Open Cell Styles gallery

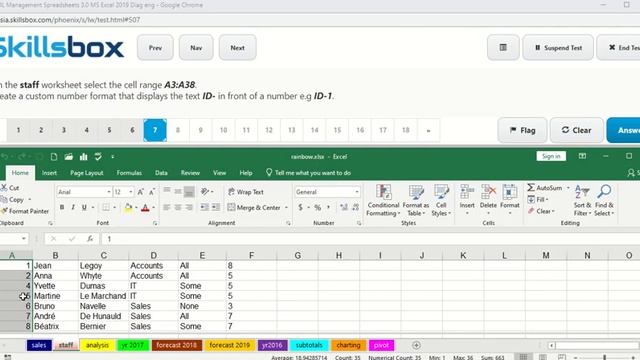pos(441,200)
